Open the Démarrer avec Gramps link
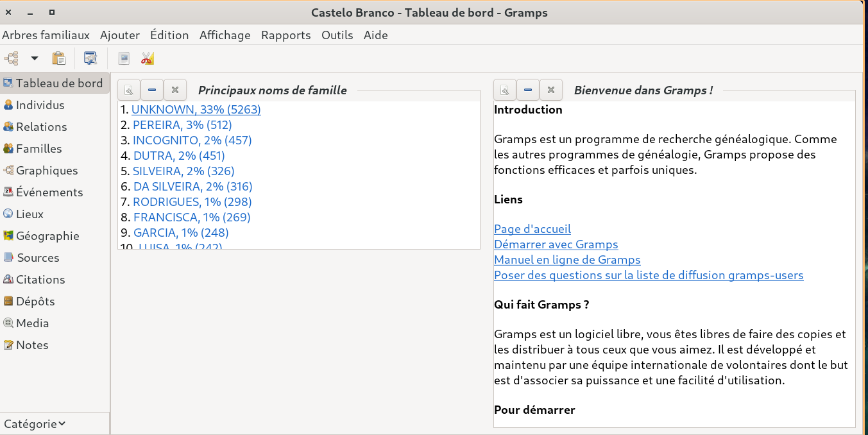Screen dimensions: 868x435 coord(556,244)
